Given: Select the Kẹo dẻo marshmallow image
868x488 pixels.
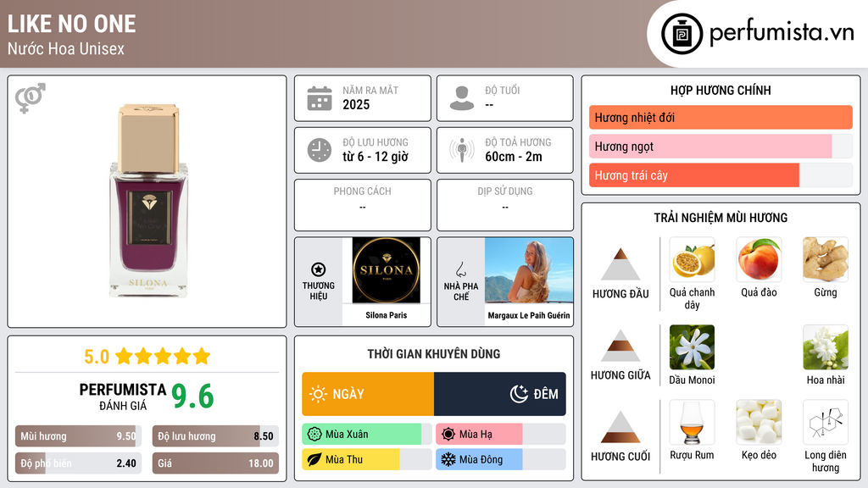Looking at the screenshot, I should pos(759,422).
